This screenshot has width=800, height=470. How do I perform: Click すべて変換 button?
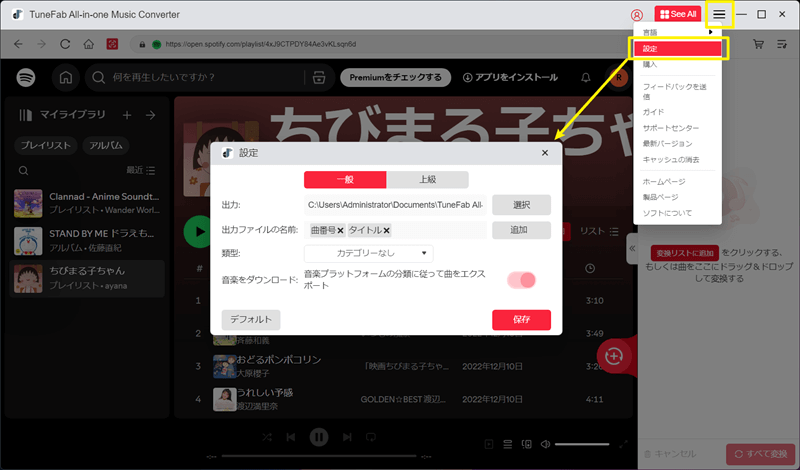point(761,454)
